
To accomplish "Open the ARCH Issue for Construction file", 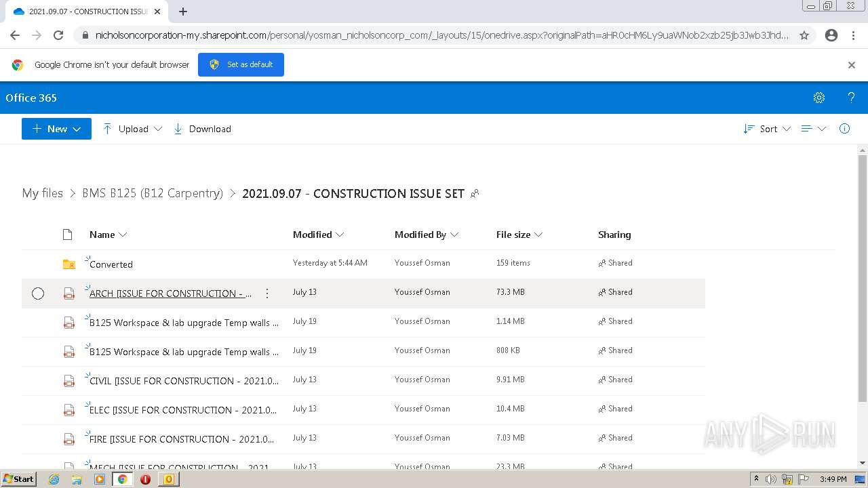I will click(170, 293).
